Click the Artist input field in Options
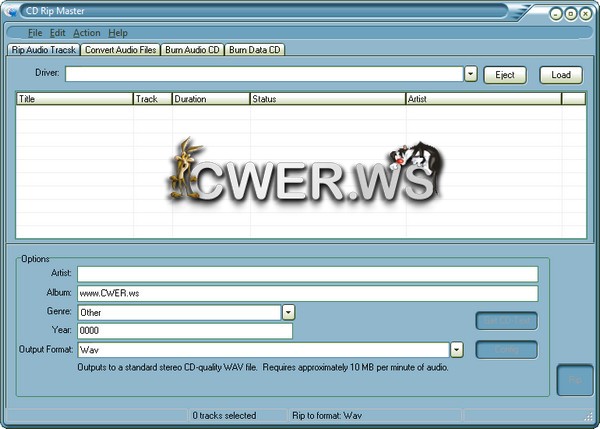 point(308,274)
